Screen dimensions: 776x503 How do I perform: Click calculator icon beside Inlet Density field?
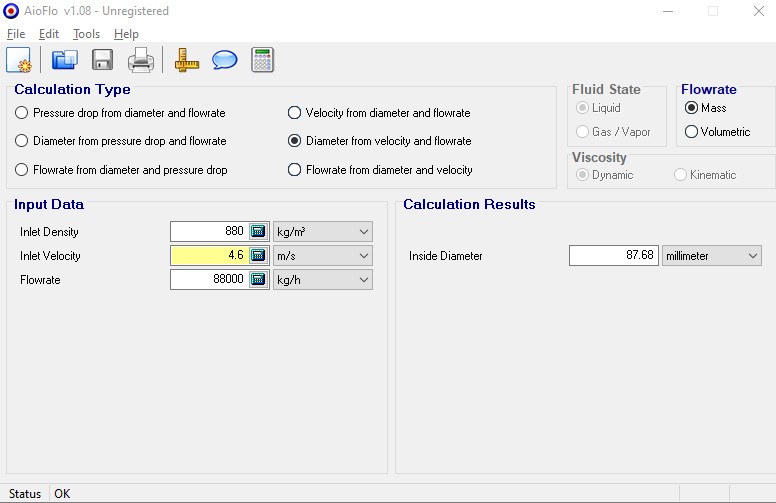[x=258, y=232]
